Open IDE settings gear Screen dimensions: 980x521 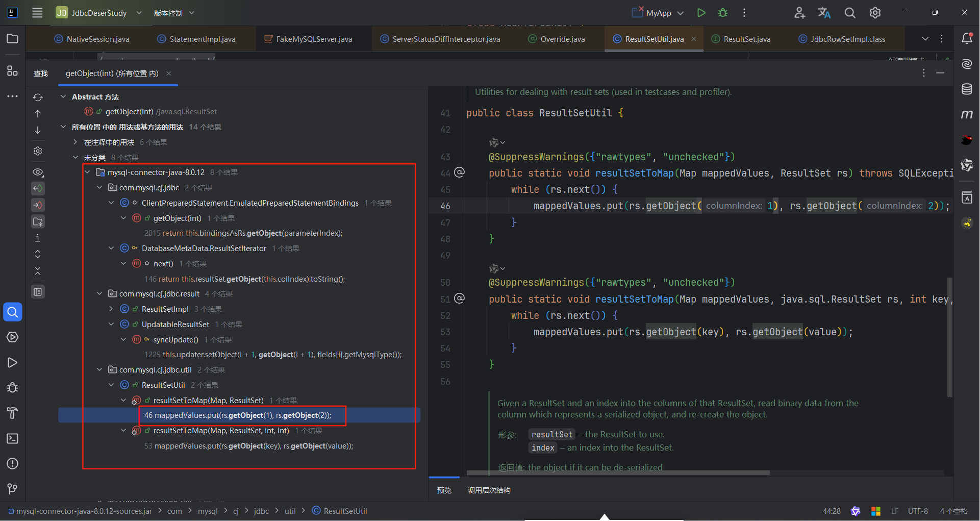(x=875, y=13)
